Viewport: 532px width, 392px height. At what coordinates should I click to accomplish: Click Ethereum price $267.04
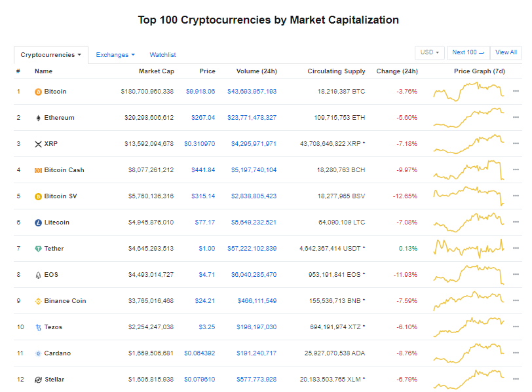pyautogui.click(x=203, y=118)
